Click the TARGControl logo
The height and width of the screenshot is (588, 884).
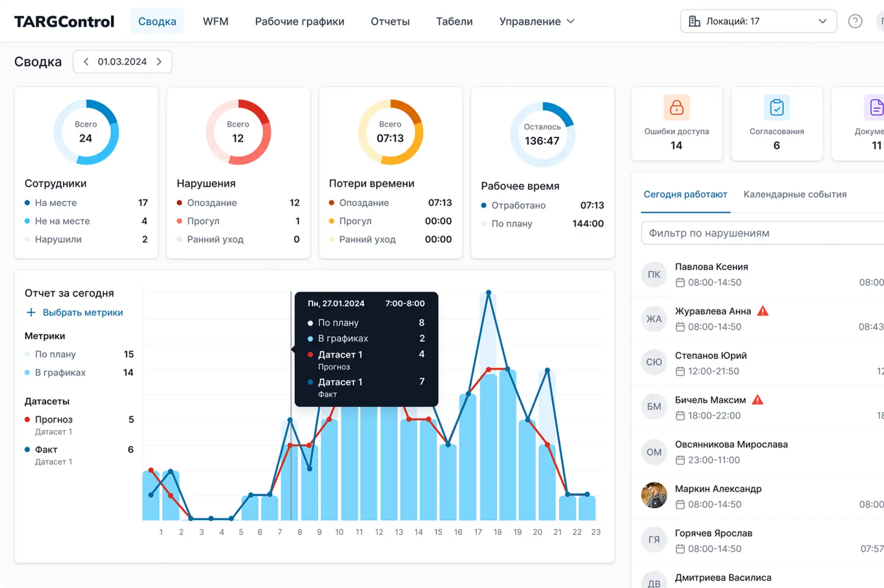(x=64, y=22)
